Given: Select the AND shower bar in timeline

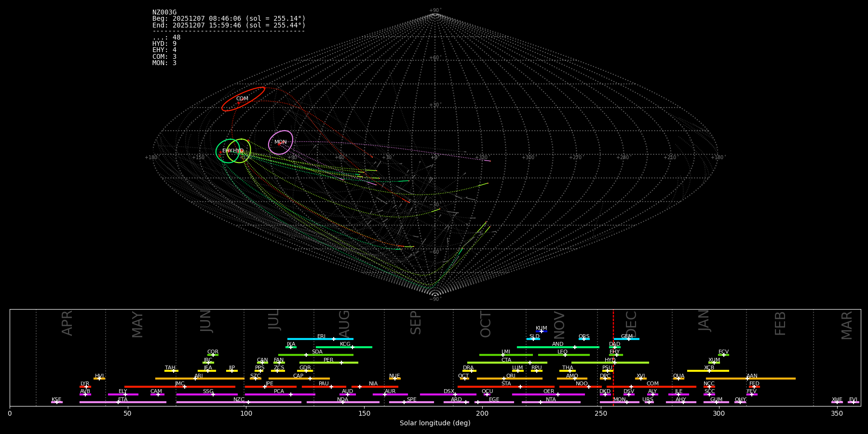Looking at the screenshot, I should pos(558,347).
